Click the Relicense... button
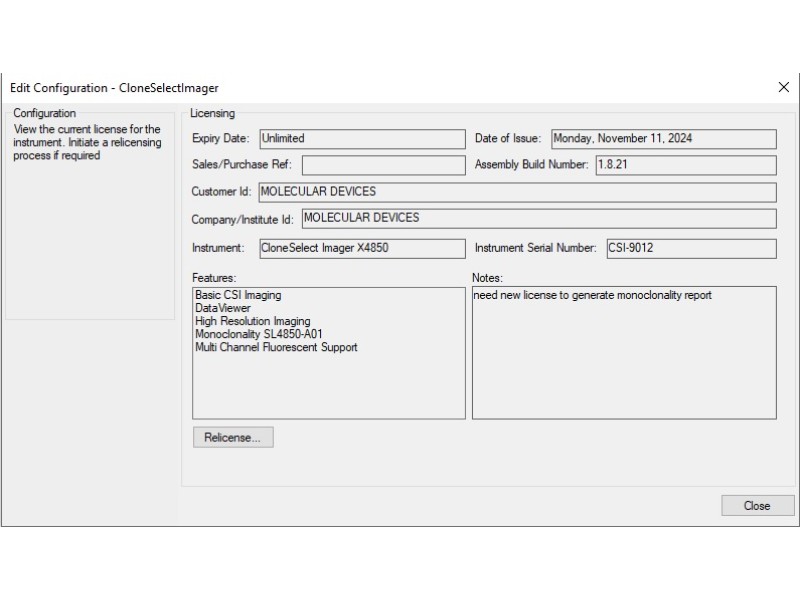 (233, 437)
